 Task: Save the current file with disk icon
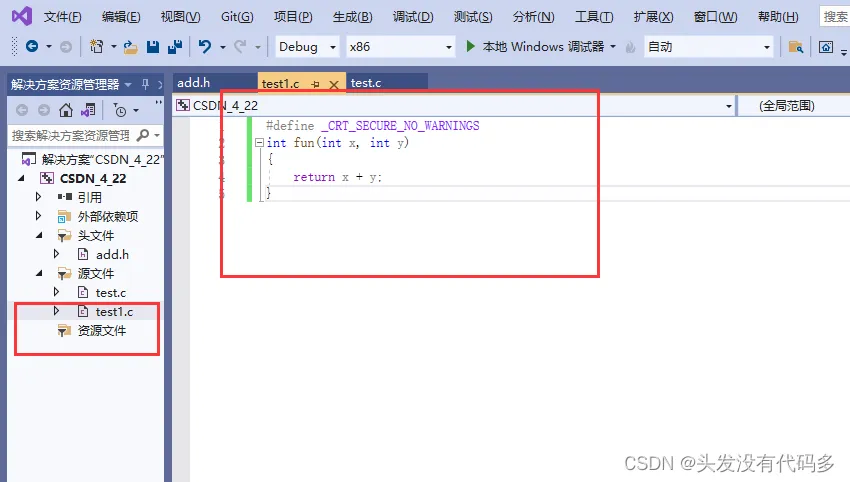point(153,47)
